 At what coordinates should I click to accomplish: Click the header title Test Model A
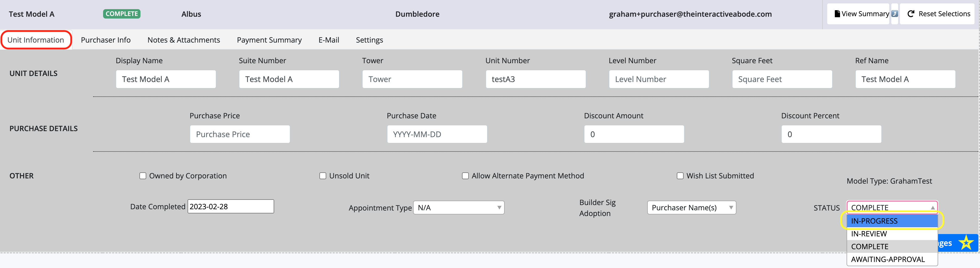32,14
